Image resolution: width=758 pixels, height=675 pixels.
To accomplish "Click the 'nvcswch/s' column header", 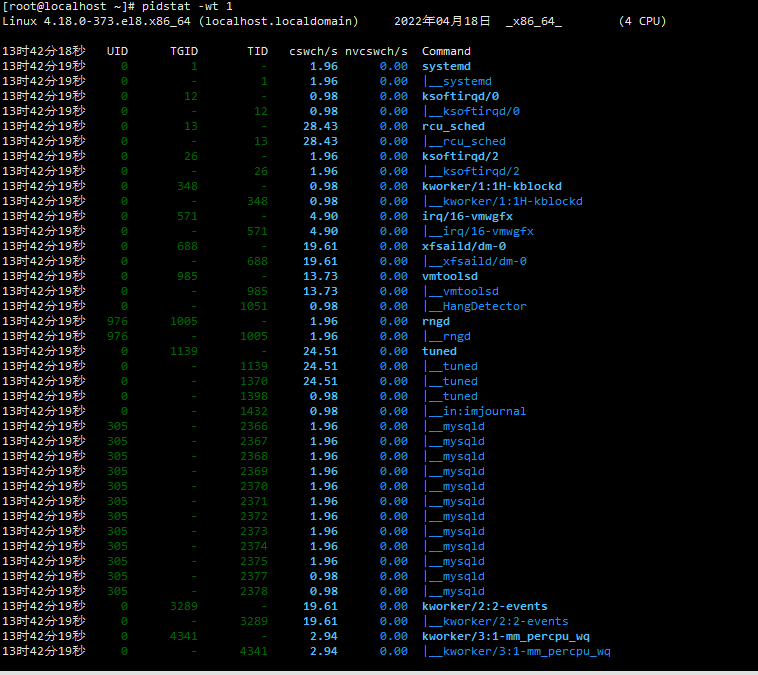I will (x=376, y=51).
